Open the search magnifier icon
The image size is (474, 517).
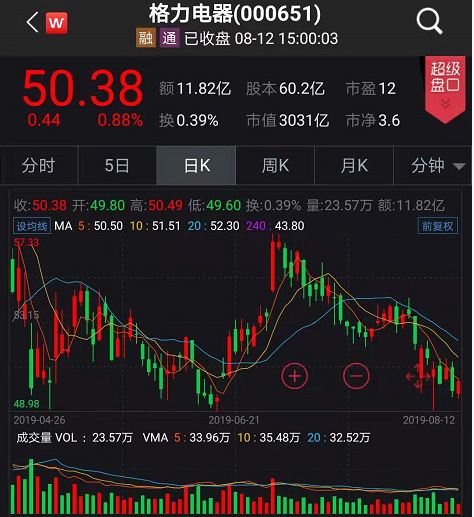pyautogui.click(x=429, y=21)
